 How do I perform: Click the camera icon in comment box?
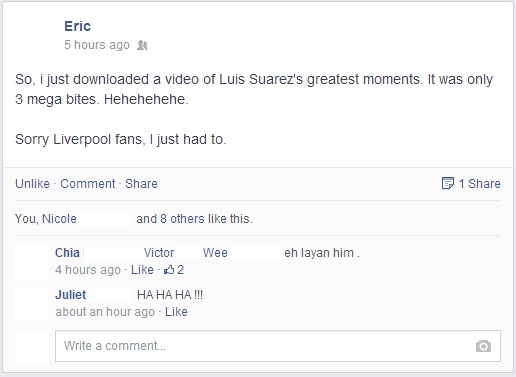[x=483, y=346]
